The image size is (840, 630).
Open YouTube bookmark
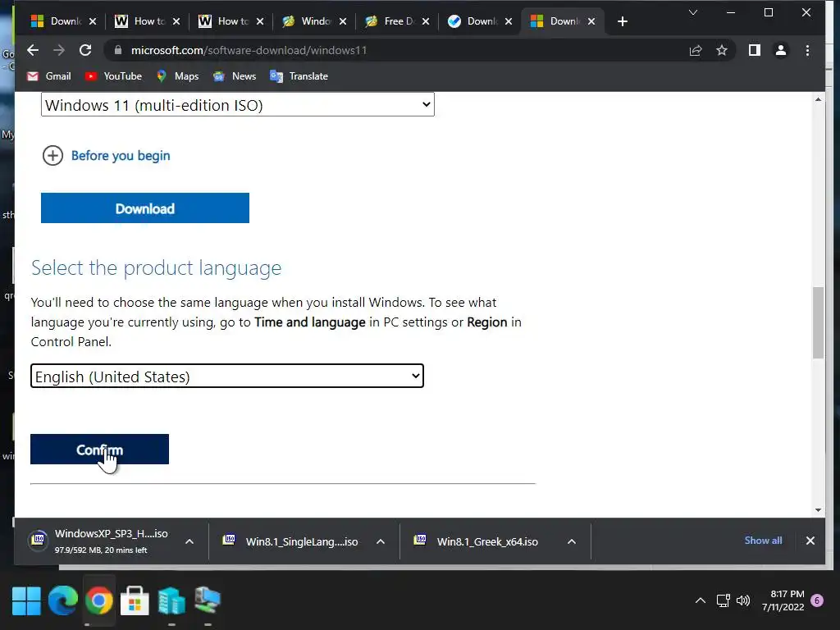(x=113, y=76)
